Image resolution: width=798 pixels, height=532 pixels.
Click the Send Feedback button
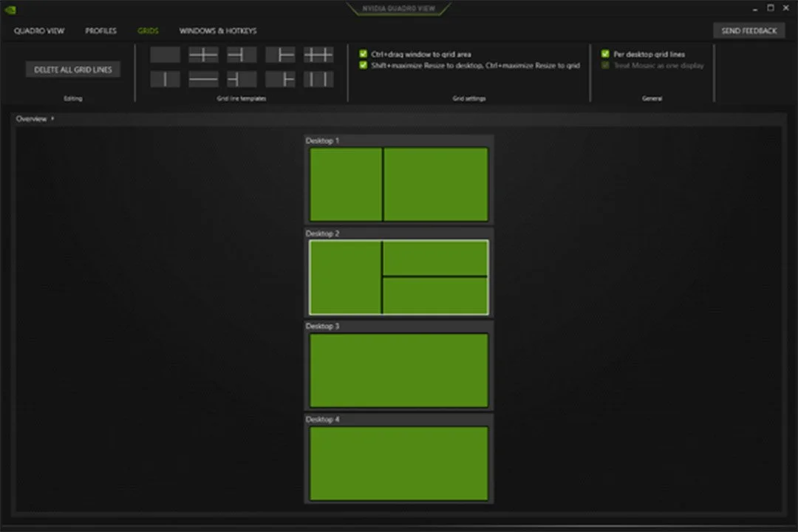tap(748, 30)
